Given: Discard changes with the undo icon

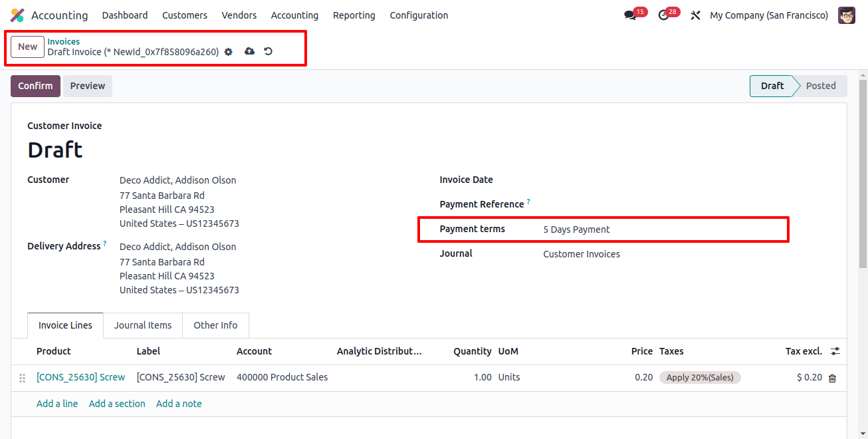Looking at the screenshot, I should click(269, 51).
